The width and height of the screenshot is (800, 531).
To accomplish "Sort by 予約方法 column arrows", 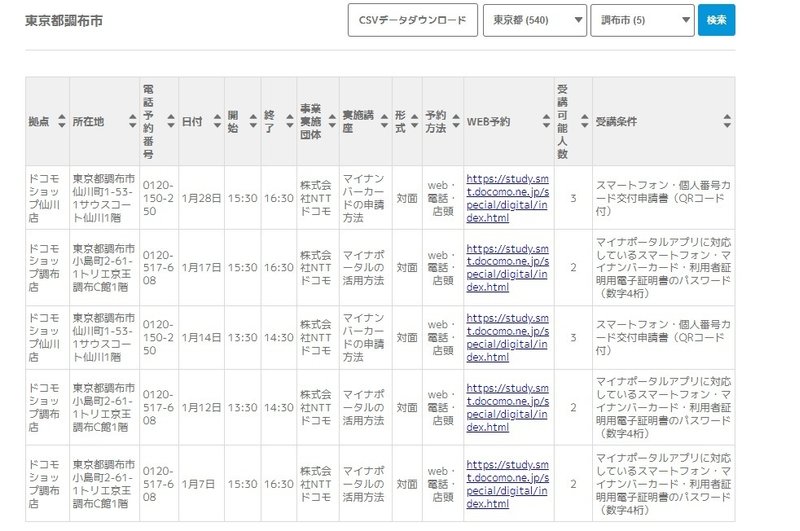I will click(x=456, y=121).
